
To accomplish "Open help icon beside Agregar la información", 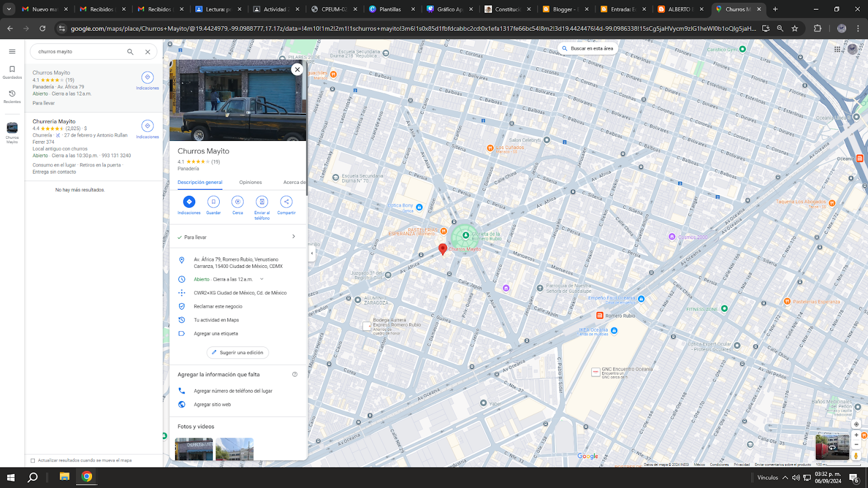I will pyautogui.click(x=295, y=374).
